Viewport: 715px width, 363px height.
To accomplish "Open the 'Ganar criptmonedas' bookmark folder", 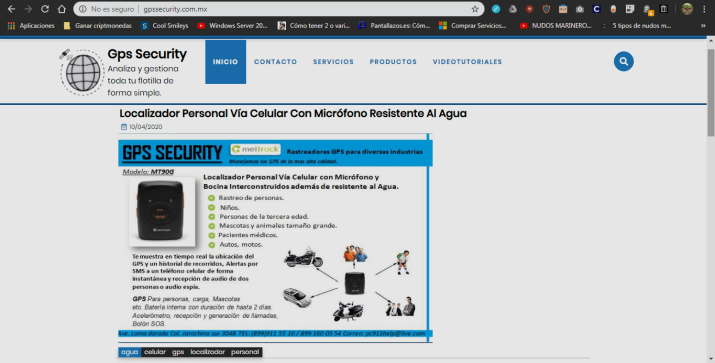I will (98, 26).
